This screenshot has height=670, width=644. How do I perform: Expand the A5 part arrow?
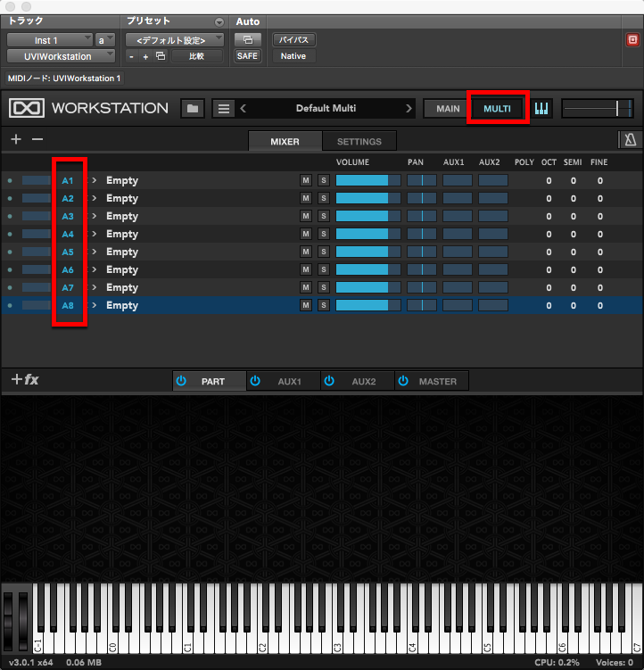95,252
